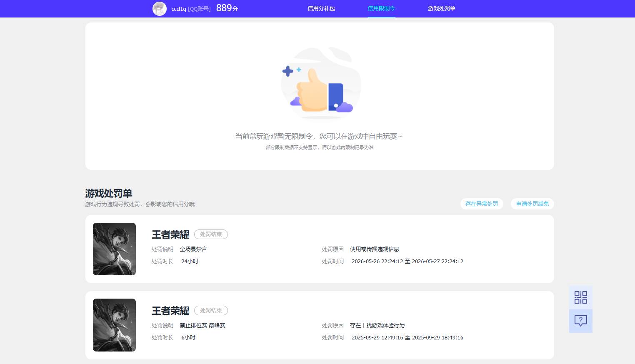The width and height of the screenshot is (635, 364).
Task: Click the 申请处罚减免 button
Action: coord(532,204)
